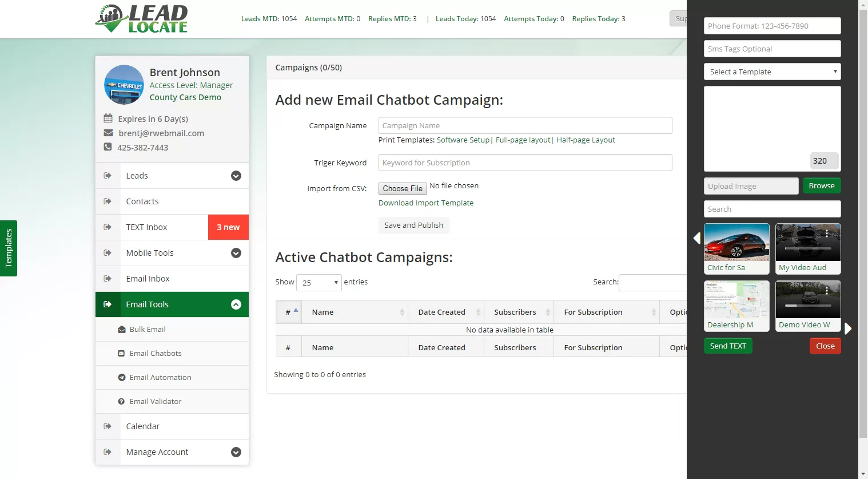Open the Download Import Template link
The image size is (868, 479).
[x=426, y=203]
